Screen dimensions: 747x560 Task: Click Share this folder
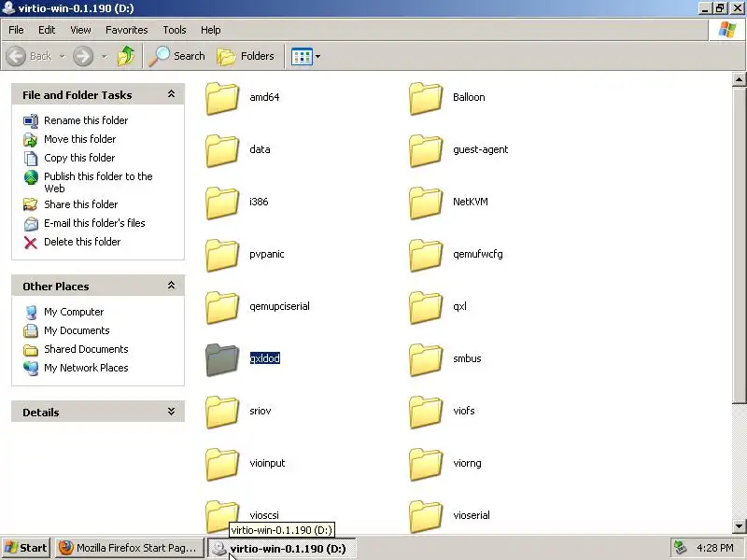coord(80,204)
